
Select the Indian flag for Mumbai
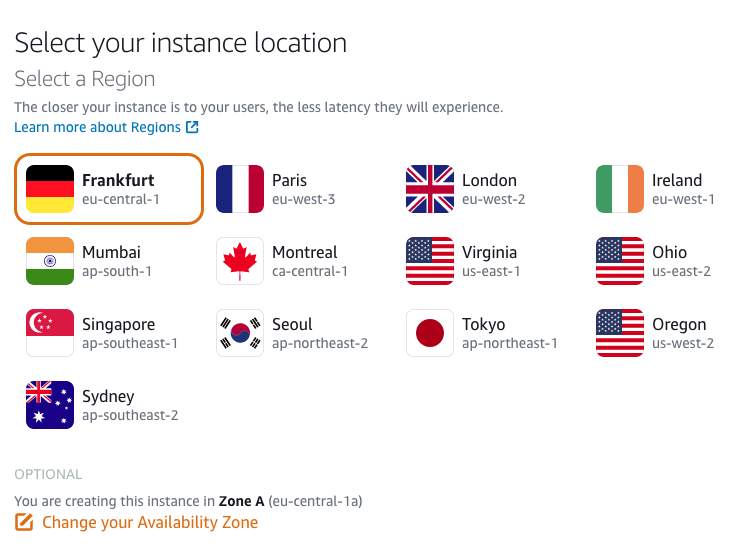50,261
